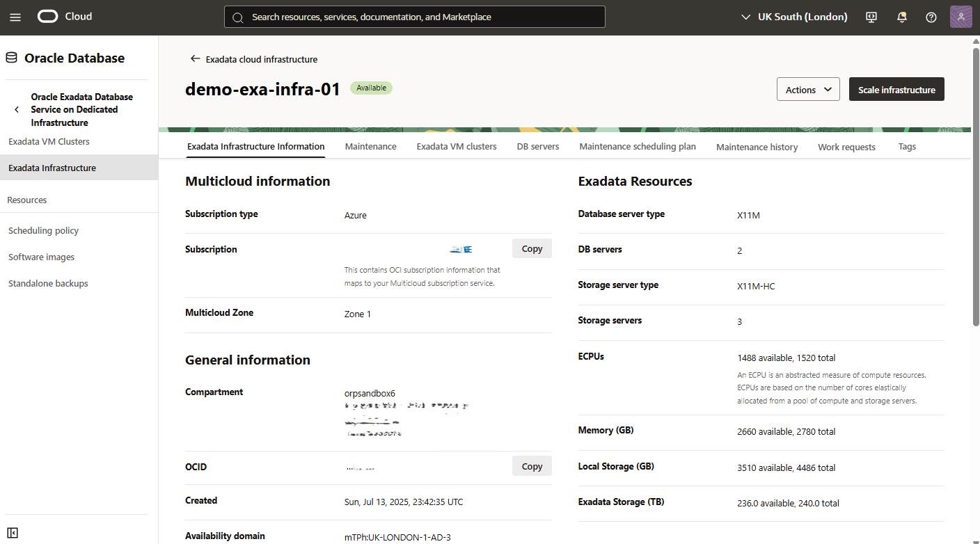Viewport: 980px width, 544px height.
Task: Collapse the Oracle Exadata Database Service section
Action: 16,109
